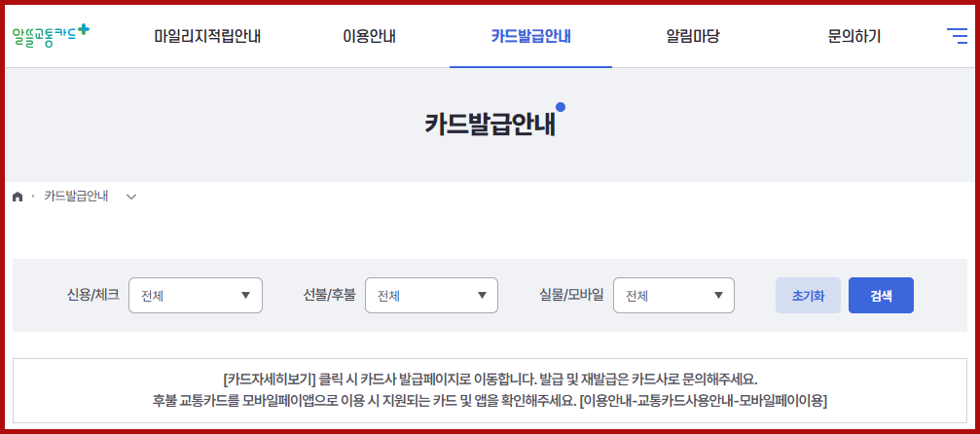This screenshot has height=434, width=980.
Task: Click the 선불/후불 filter label
Action: (329, 295)
